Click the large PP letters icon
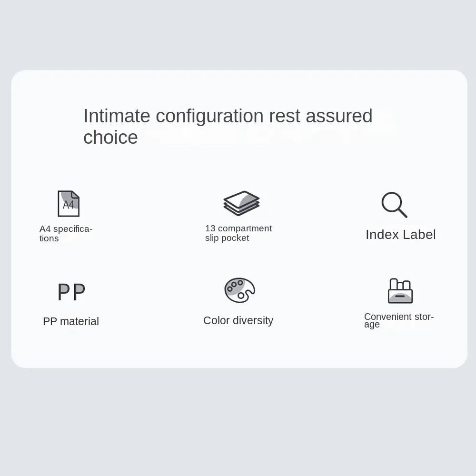476x476 pixels. [x=71, y=292]
